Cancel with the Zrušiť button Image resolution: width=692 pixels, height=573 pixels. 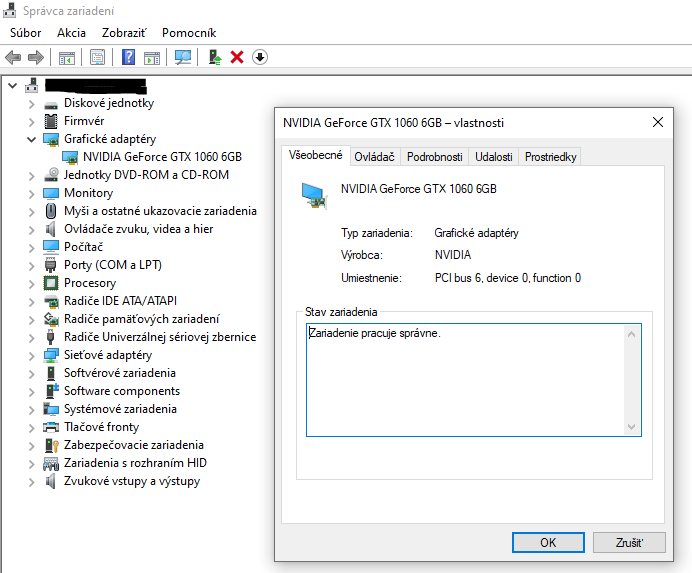click(629, 543)
